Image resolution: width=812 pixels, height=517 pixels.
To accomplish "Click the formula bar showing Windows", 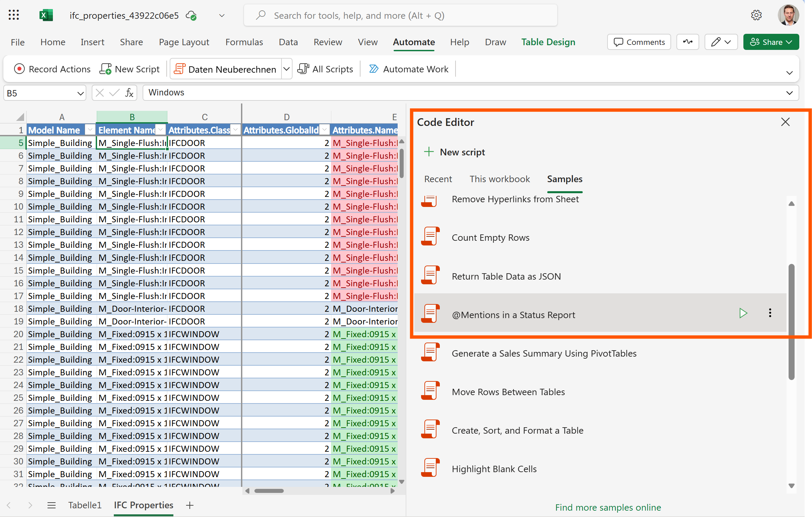I will (x=470, y=93).
